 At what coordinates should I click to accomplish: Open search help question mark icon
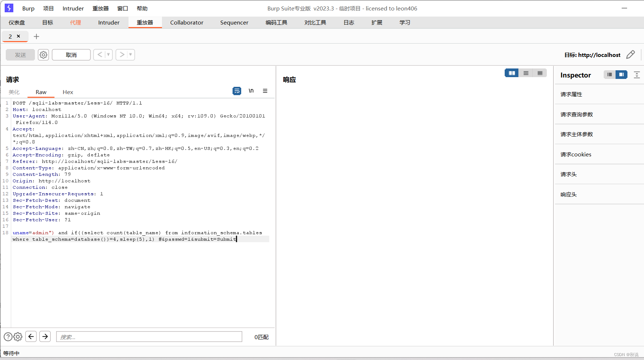click(x=8, y=337)
